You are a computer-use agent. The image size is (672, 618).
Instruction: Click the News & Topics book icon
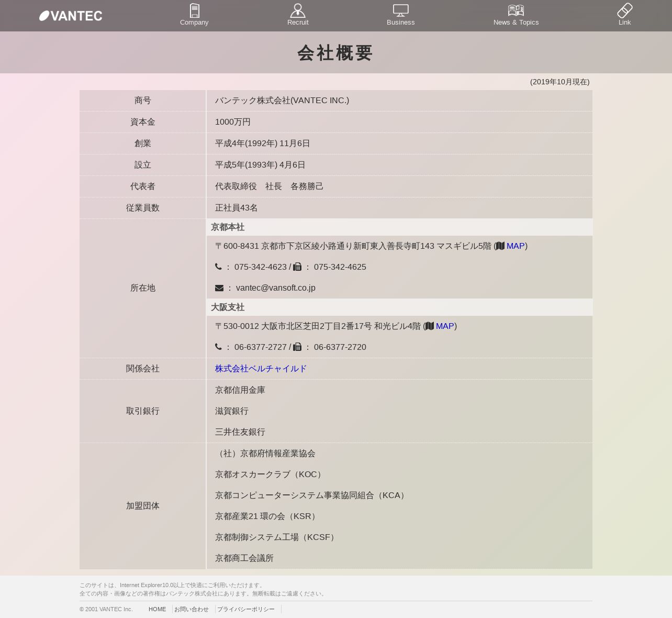click(x=516, y=10)
